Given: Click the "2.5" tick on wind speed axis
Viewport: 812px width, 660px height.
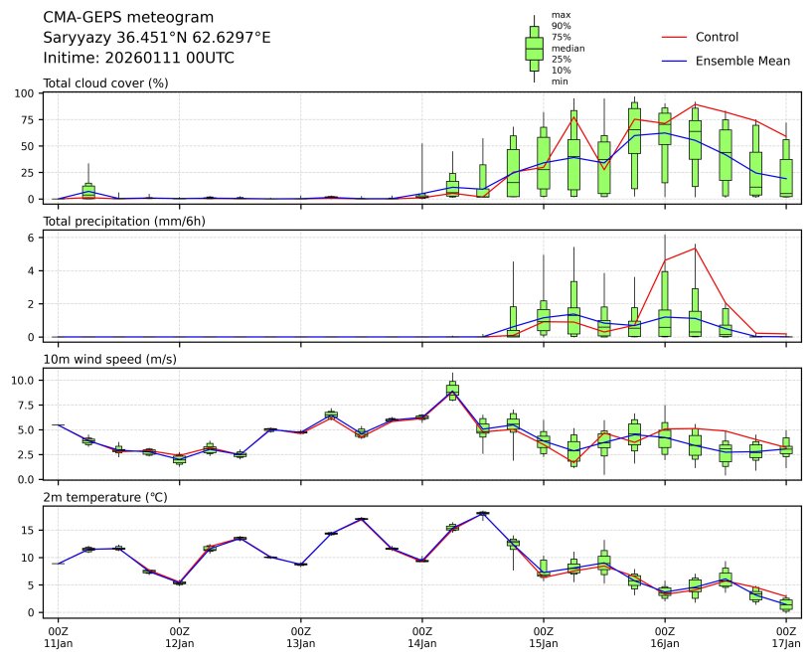Looking at the screenshot, I should (x=26, y=455).
